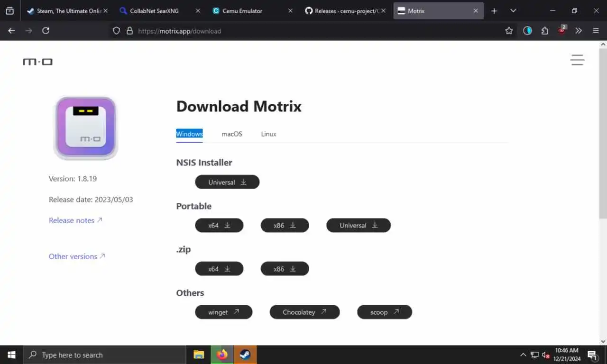Screen dimensions: 607x364
Task: Click the taskbar search box
Action: pos(104,355)
